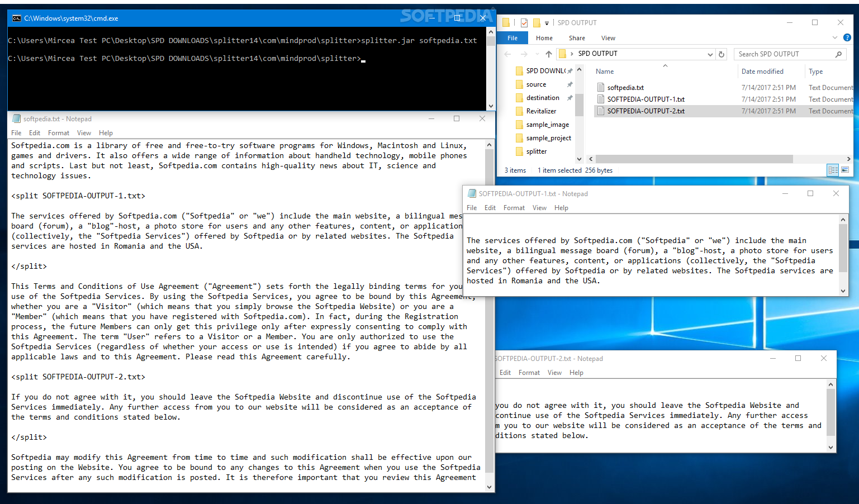Click the cmd window scroll down arrow
Image resolution: width=859 pixels, height=504 pixels.
pos(491,106)
